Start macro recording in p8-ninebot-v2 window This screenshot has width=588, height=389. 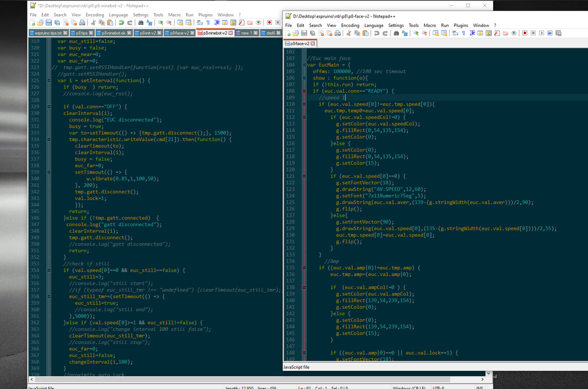click(269, 22)
